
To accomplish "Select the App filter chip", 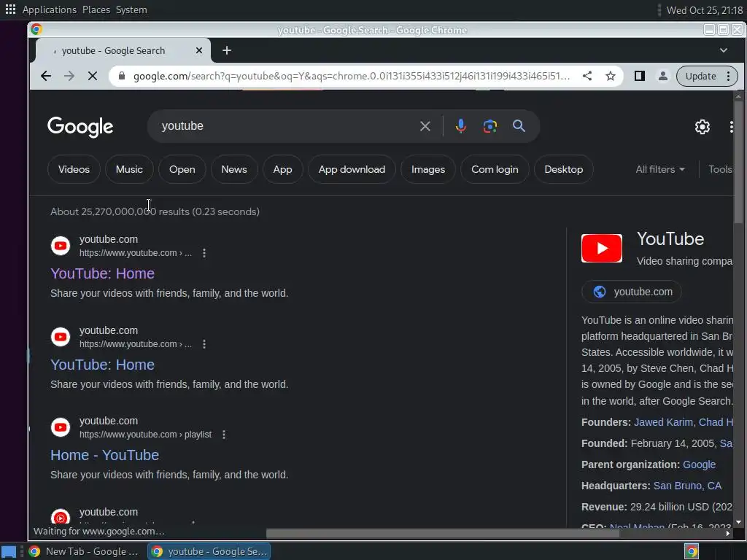I will 282,169.
